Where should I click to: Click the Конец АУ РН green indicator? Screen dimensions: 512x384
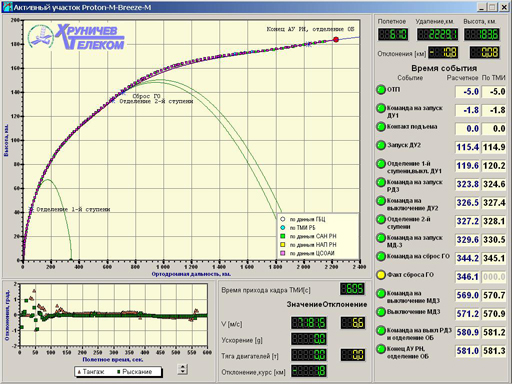[x=381, y=349]
